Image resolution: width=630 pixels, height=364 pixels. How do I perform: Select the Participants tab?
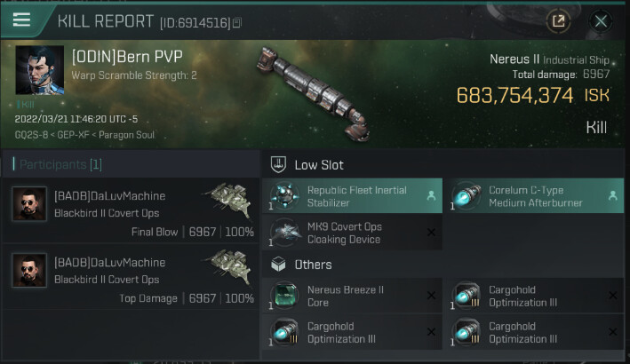click(59, 164)
